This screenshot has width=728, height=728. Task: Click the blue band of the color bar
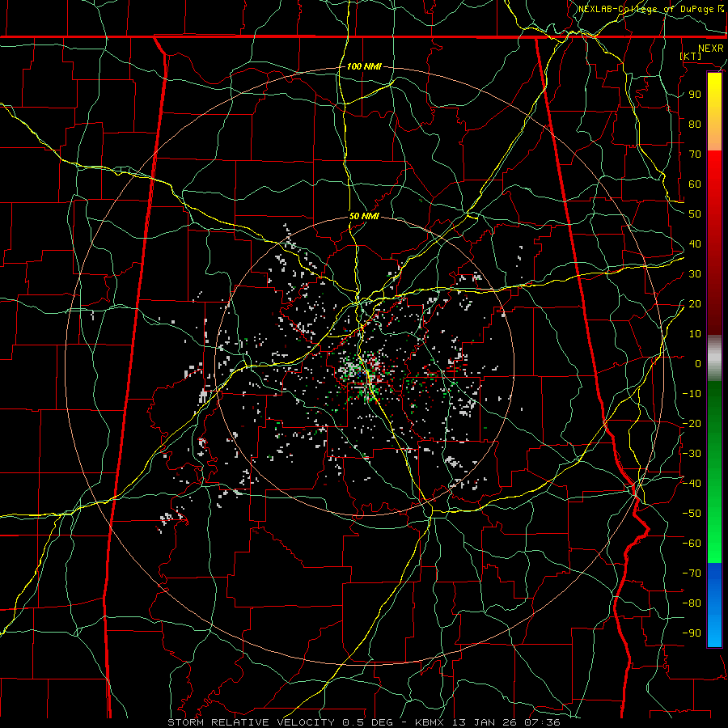point(714,603)
